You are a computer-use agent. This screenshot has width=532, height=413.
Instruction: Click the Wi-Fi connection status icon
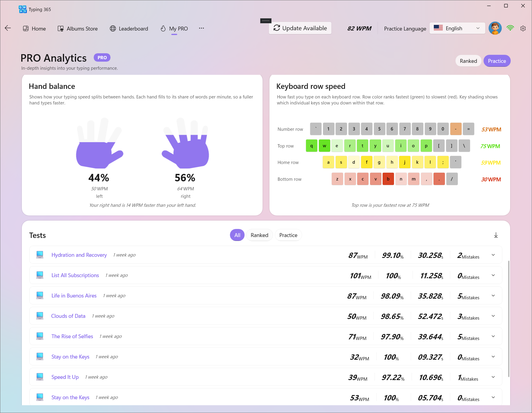tap(510, 28)
